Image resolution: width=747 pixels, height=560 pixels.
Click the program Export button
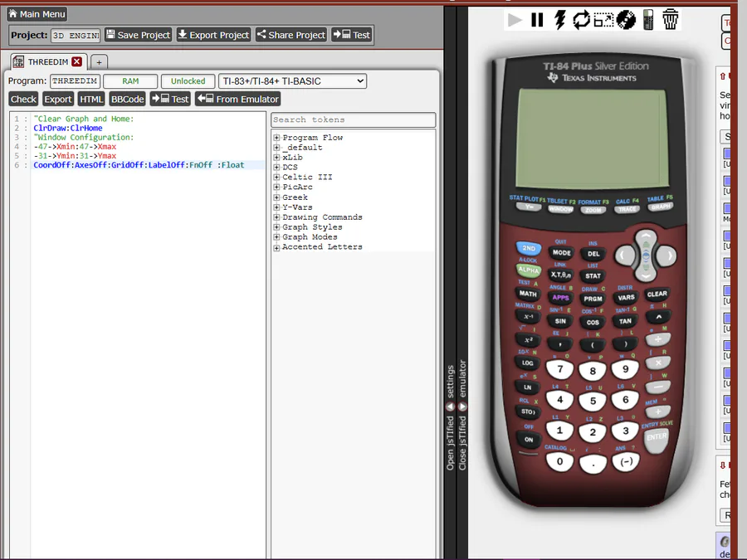click(x=57, y=99)
